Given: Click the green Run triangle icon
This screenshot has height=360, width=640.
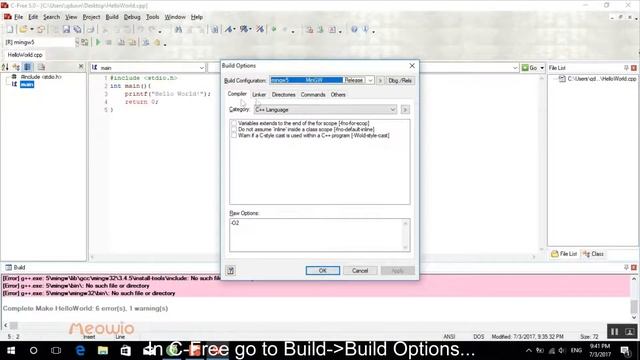Looking at the screenshot, I should 98,42.
